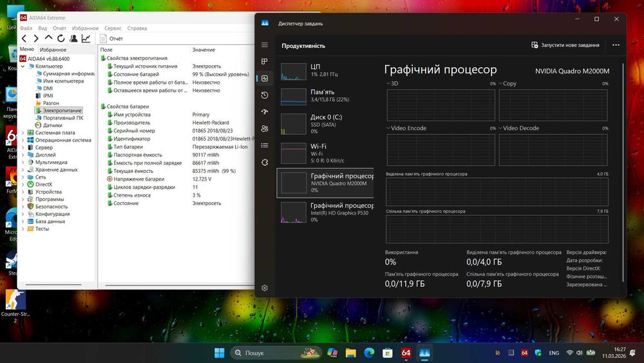
Task: Select ЦП performance item
Action: point(325,71)
